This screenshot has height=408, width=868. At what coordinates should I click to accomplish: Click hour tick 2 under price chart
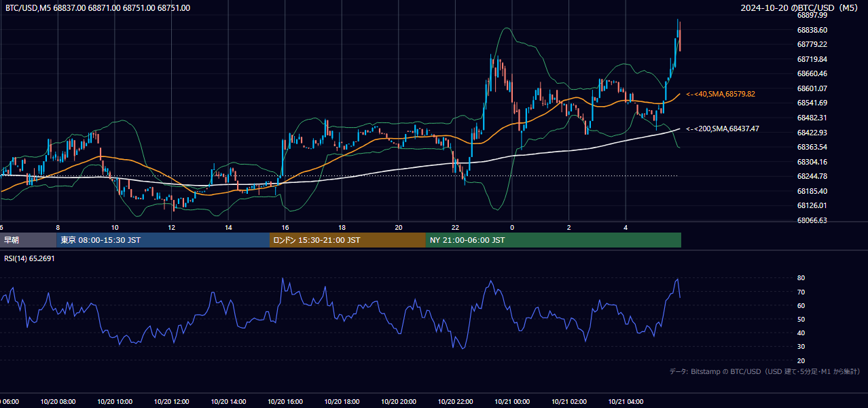coord(569,227)
